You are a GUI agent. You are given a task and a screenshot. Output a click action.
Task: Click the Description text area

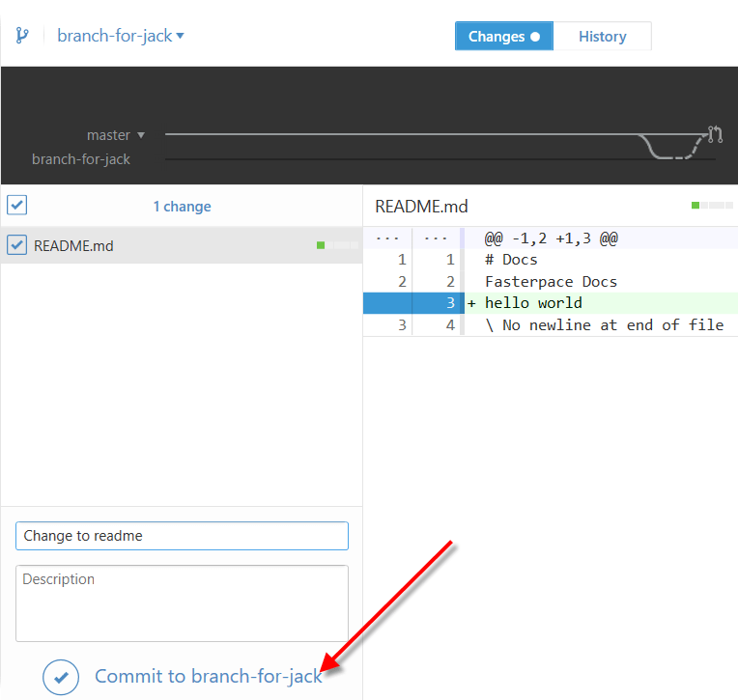tap(183, 603)
